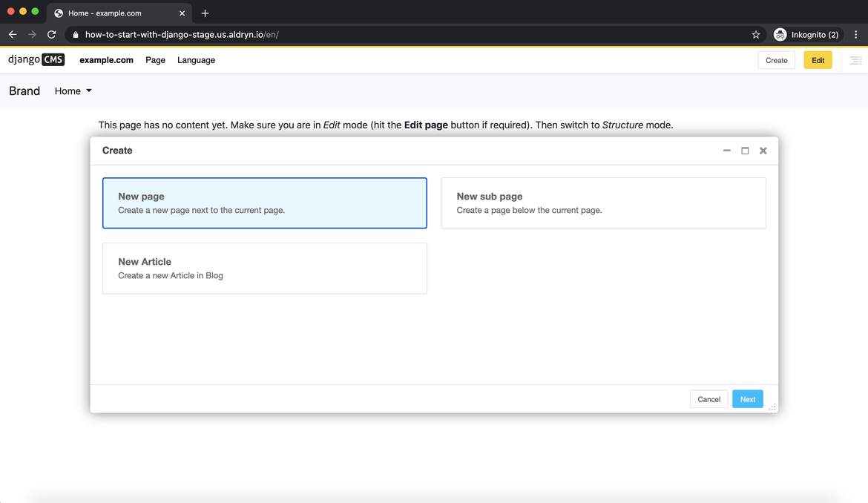
Task: Open Chrome's three-dot menu
Action: [857, 34]
